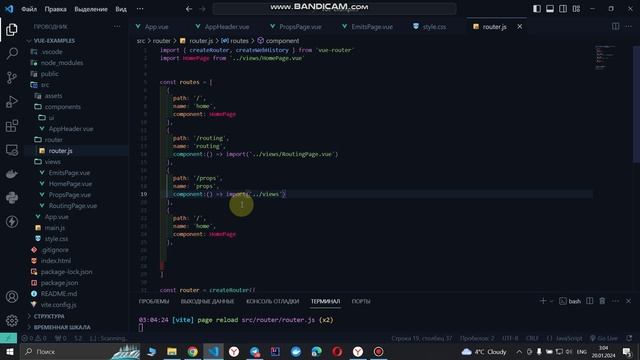
Task: Open the Файл menu
Action: click(29, 9)
